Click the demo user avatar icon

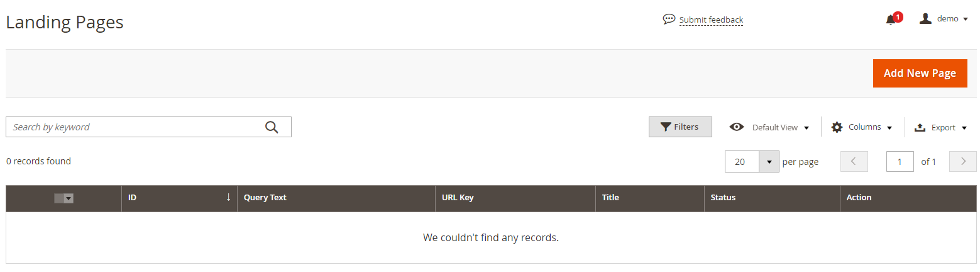click(x=925, y=19)
